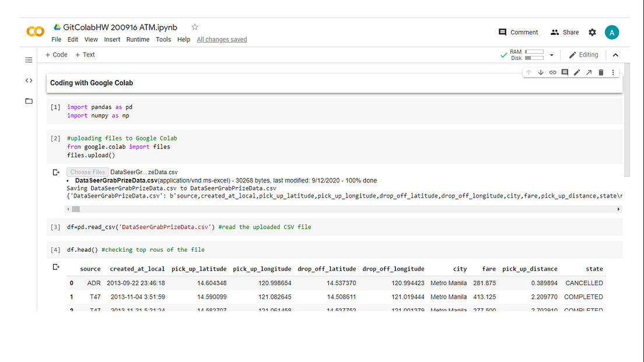Edit the Coding with Google Colab cell

[577, 72]
